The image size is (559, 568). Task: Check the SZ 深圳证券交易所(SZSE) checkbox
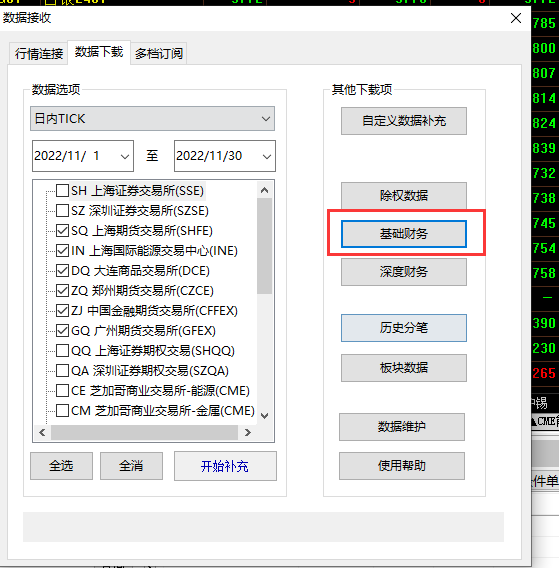pyautogui.click(x=62, y=210)
